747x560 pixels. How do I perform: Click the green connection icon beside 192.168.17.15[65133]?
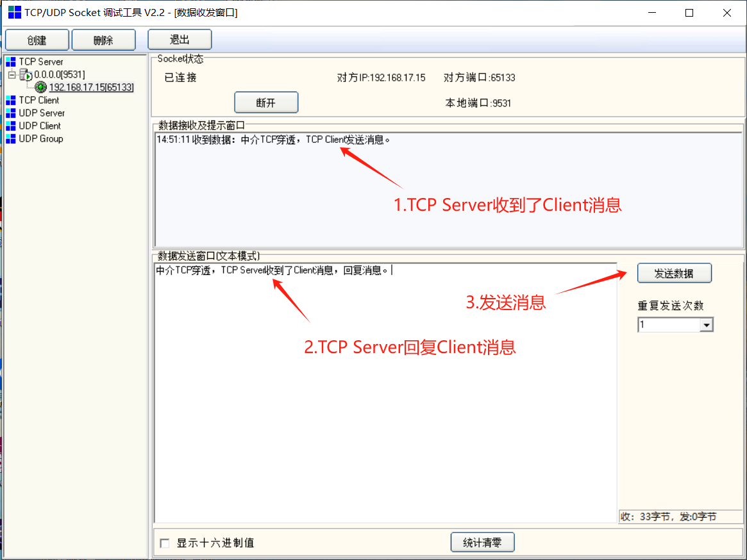pos(41,87)
